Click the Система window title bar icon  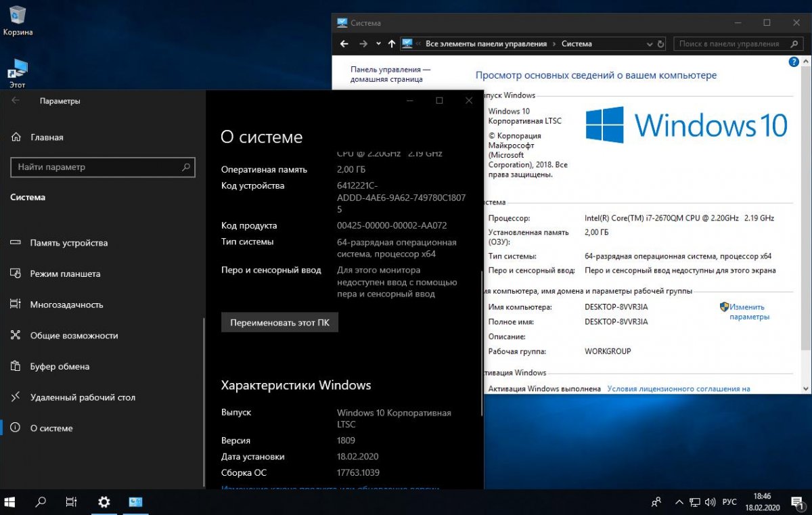342,22
